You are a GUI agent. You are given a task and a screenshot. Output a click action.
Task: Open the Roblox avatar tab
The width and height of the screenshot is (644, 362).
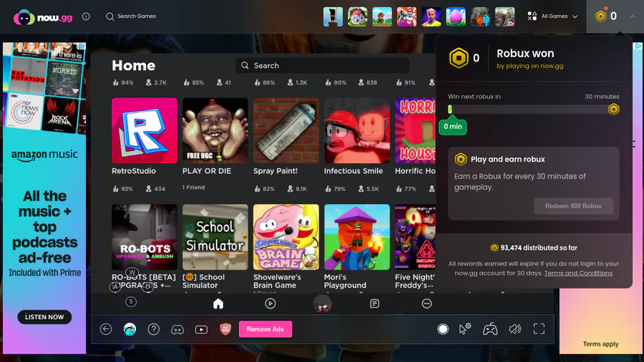coord(322,304)
